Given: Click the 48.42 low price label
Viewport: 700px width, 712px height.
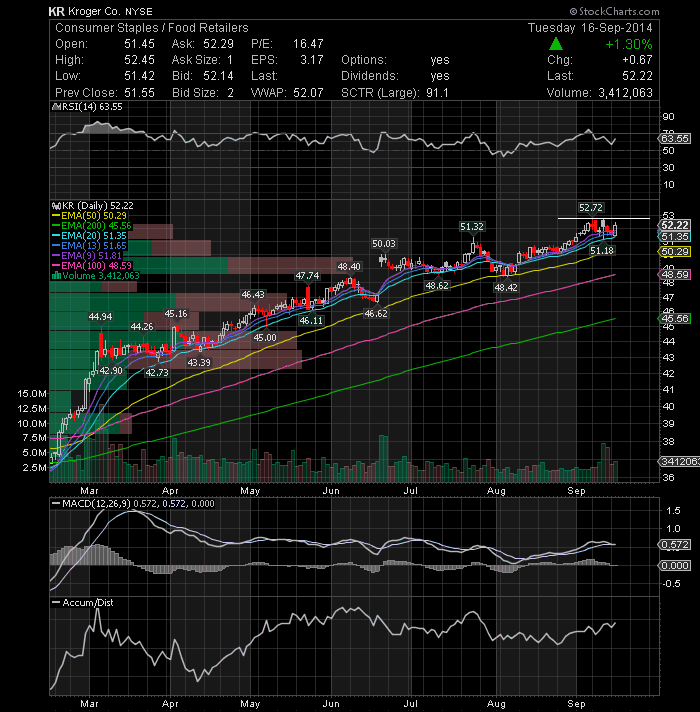Looking at the screenshot, I should 506,287.
